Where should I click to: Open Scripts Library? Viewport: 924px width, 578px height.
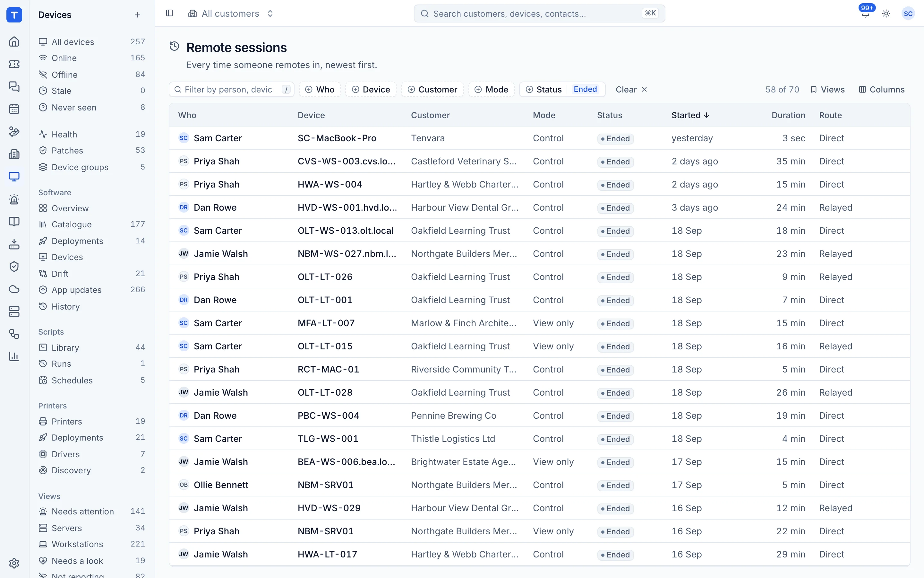pos(92,347)
